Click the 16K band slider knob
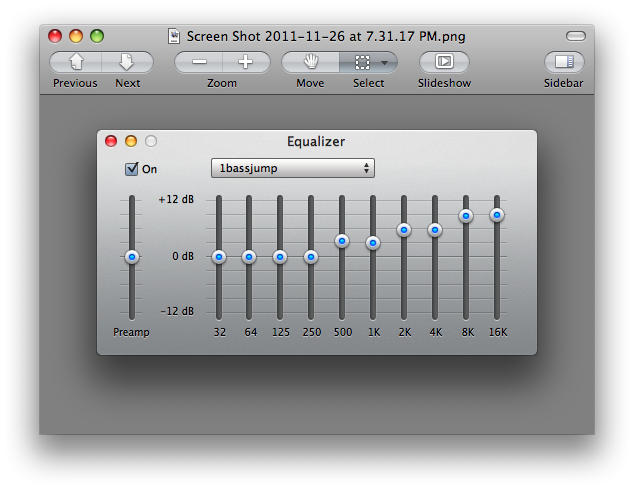634x489 pixels. (497, 215)
